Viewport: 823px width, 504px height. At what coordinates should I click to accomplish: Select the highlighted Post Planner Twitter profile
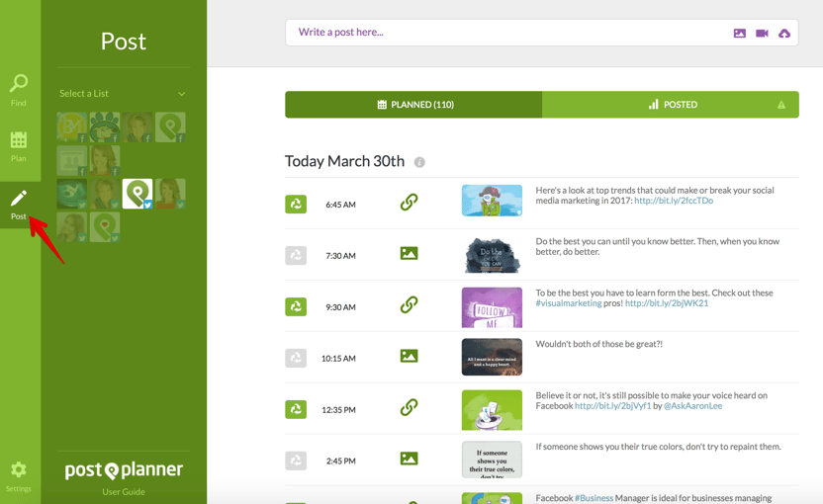click(x=137, y=194)
